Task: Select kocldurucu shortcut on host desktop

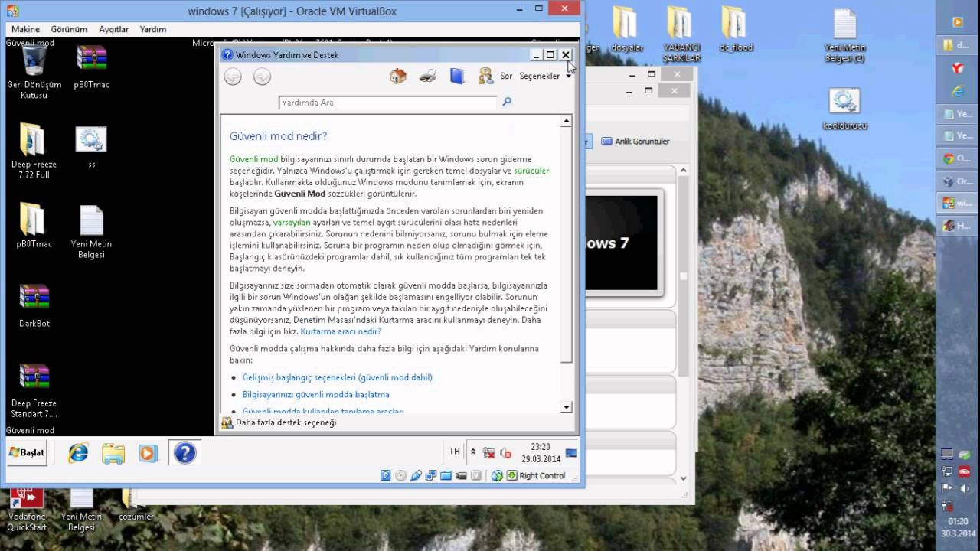Action: (x=844, y=108)
